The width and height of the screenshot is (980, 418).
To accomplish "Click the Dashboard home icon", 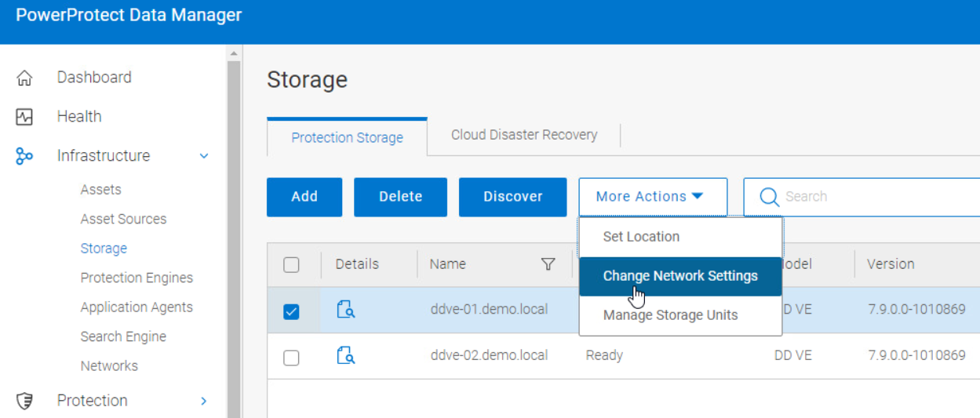I will (24, 78).
